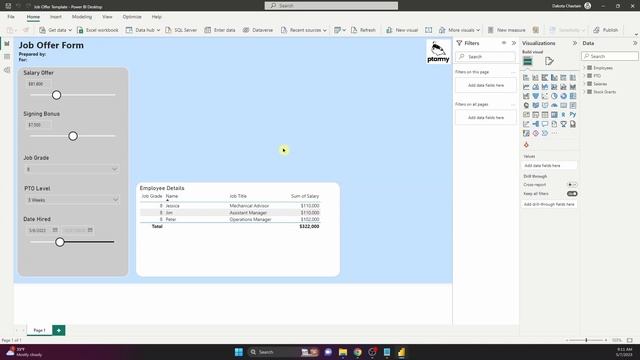640x360 pixels.
Task: Open Data hub dropdown arrow
Action: coord(158,30)
